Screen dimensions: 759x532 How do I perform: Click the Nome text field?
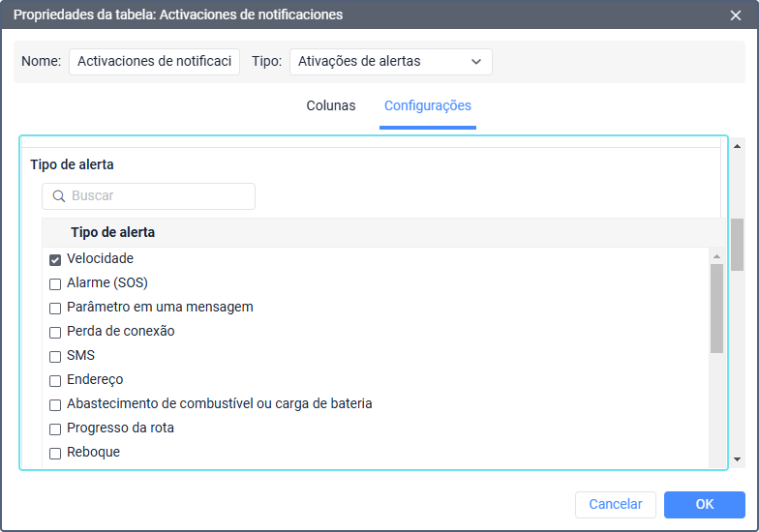click(x=154, y=62)
